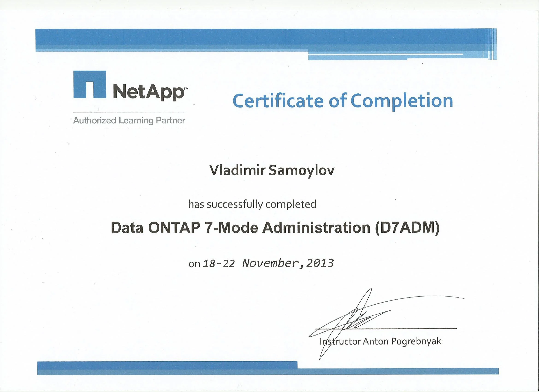Click the 'has successfully completed' text

(x=252, y=204)
